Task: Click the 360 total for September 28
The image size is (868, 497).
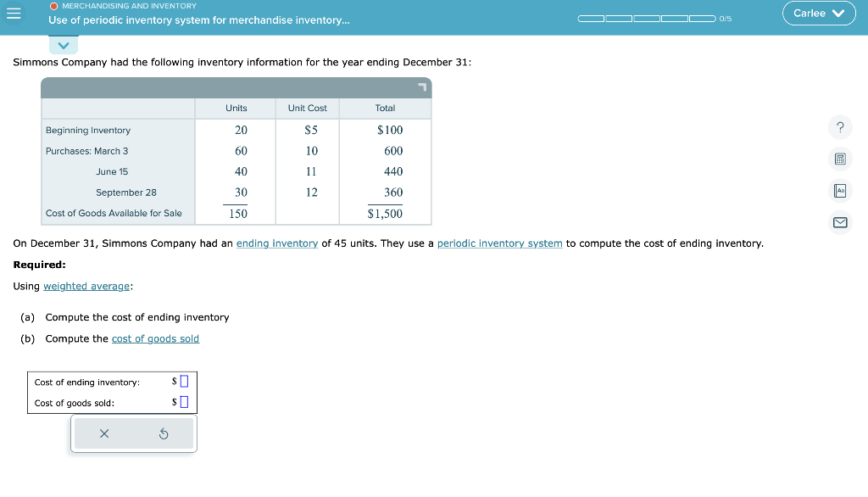Action: tap(393, 193)
